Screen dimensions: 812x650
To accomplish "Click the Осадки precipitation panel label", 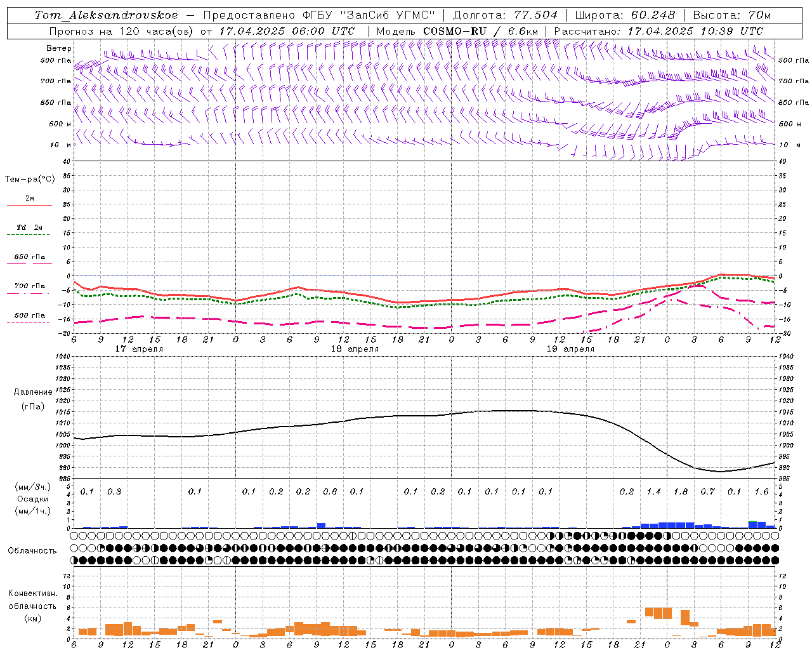I will [x=33, y=499].
